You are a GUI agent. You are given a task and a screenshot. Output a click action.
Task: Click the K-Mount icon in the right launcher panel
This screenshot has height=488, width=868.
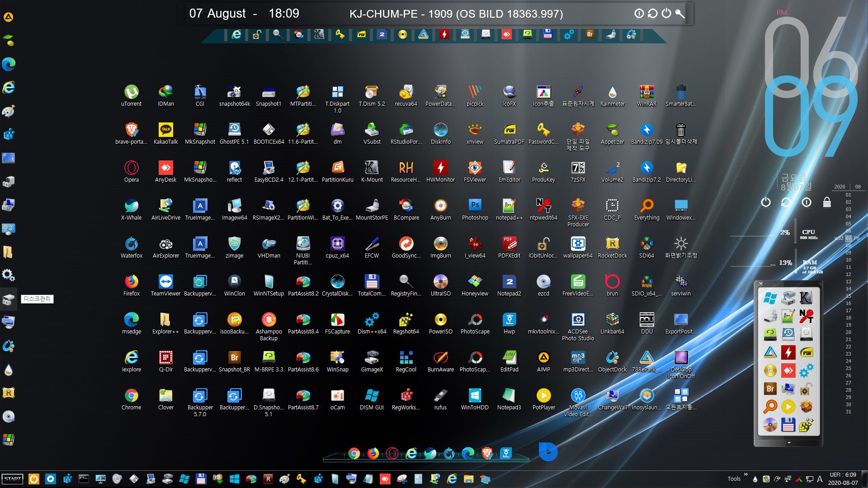(806, 298)
